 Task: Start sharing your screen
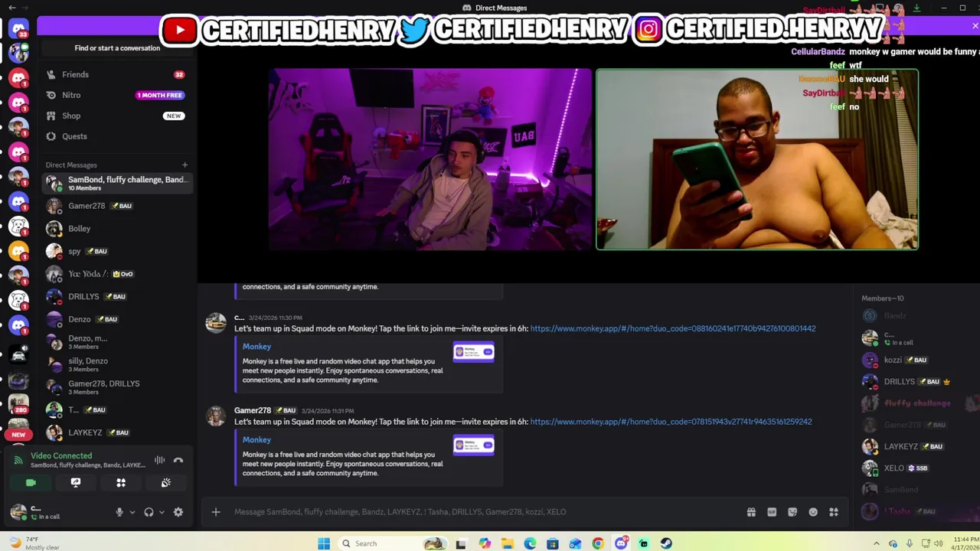(76, 483)
